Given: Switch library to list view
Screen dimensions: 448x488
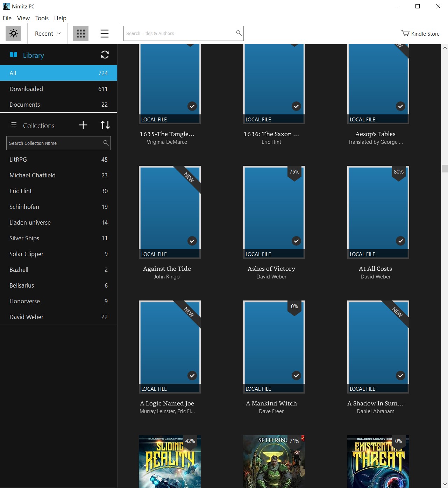Looking at the screenshot, I should [104, 33].
